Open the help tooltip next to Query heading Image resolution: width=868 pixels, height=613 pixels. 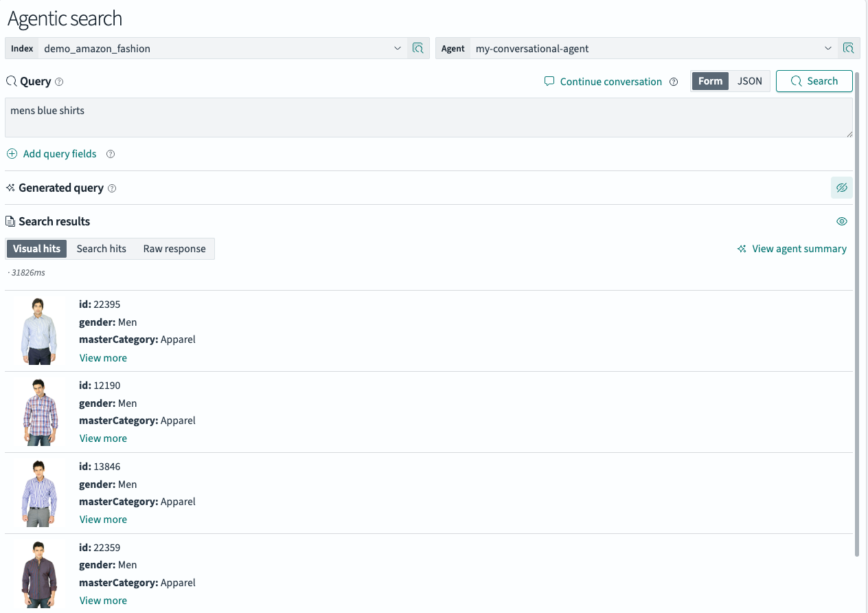pos(60,82)
